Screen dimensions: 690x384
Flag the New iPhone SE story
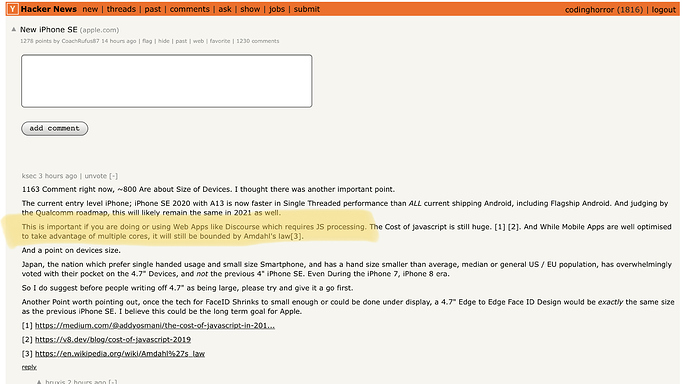coord(147,41)
